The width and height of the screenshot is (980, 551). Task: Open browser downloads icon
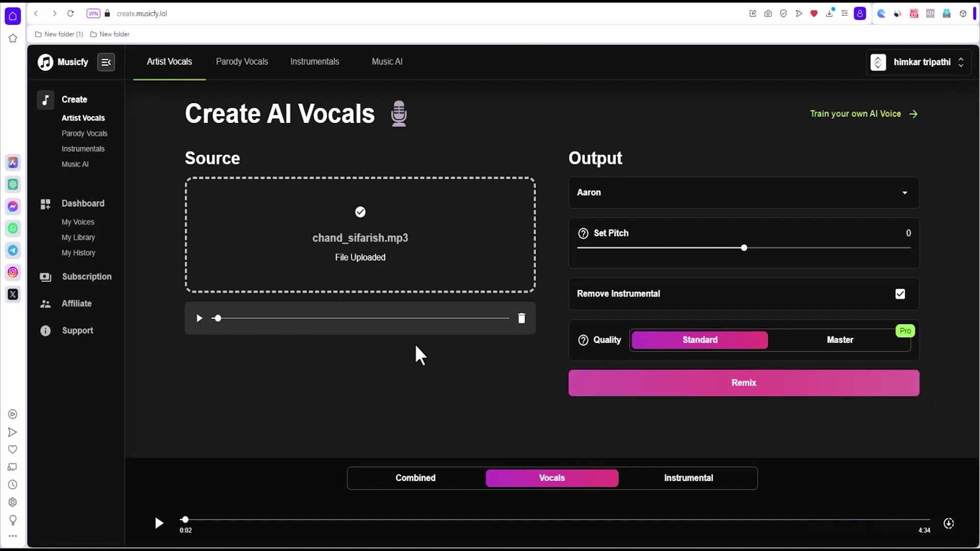[829, 14]
